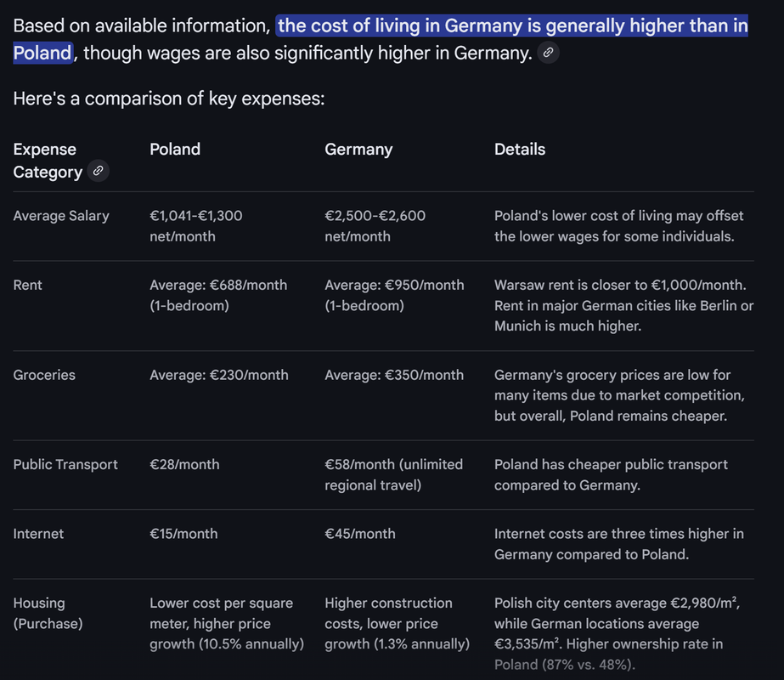Select the Rent row label
784x680 pixels.
[x=28, y=285]
